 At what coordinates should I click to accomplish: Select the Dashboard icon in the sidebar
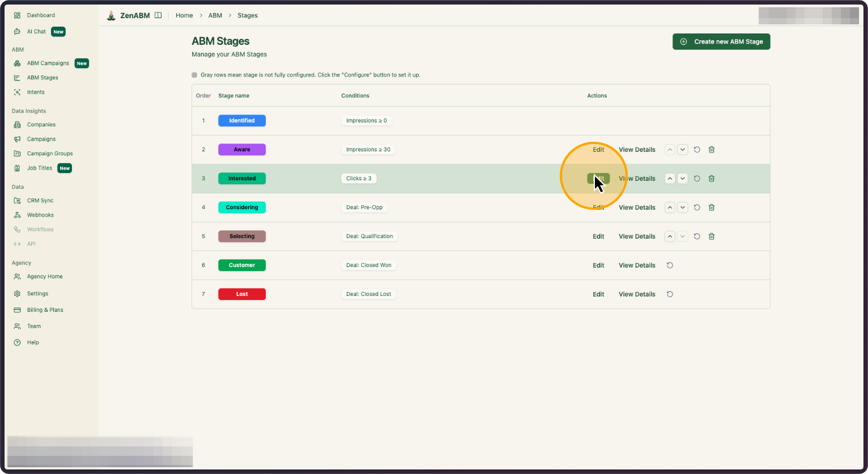click(x=17, y=15)
